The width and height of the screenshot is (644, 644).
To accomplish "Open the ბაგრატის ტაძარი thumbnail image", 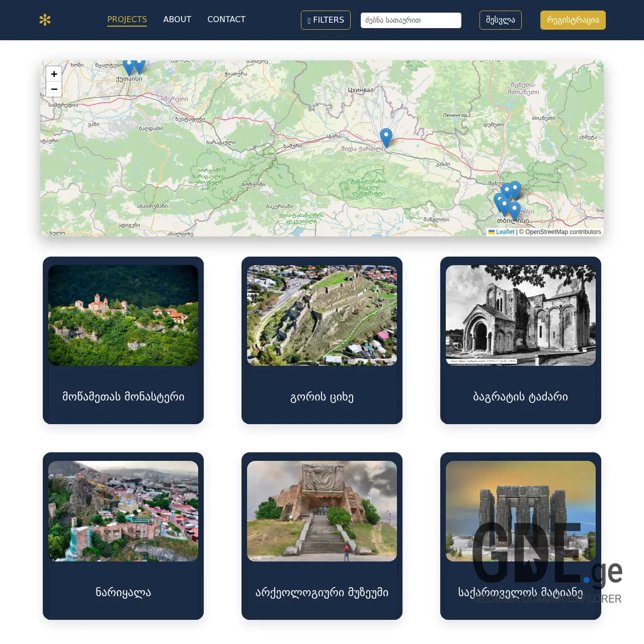I will [x=520, y=315].
